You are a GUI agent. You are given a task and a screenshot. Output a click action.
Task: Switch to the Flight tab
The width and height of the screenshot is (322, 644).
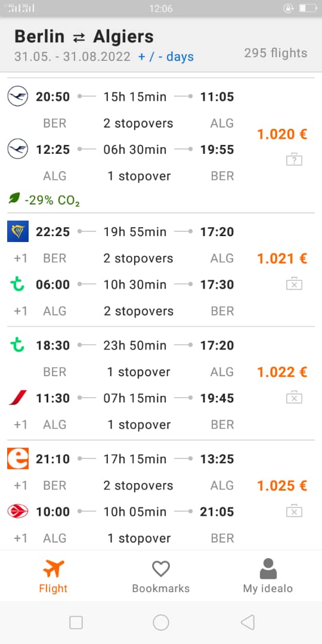click(54, 577)
